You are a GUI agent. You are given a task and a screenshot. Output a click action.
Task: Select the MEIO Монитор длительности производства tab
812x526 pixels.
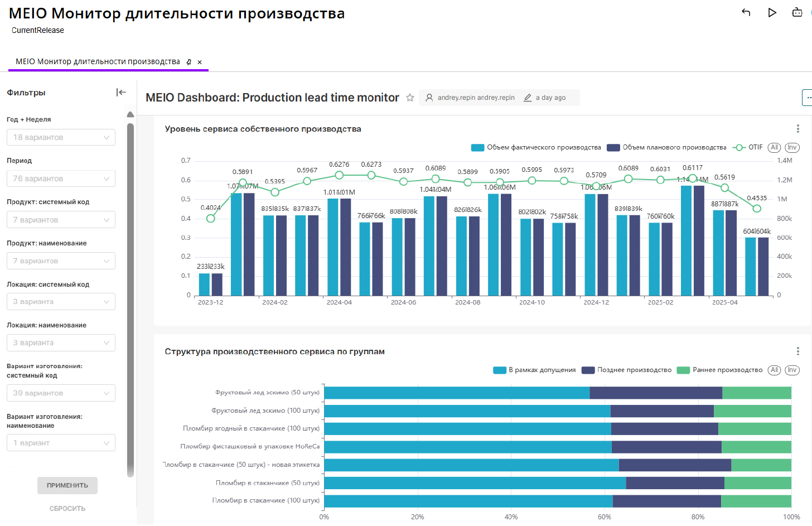(98, 62)
